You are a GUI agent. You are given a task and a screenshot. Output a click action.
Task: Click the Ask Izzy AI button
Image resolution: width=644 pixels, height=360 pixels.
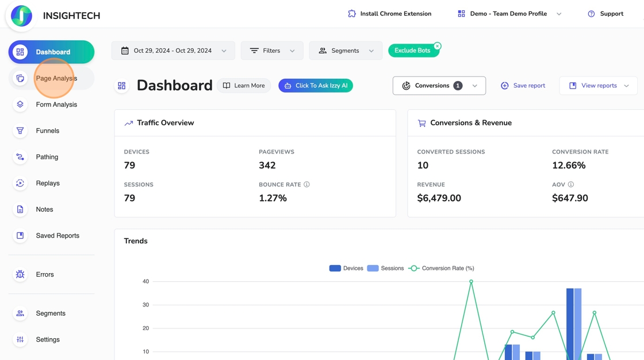point(316,86)
